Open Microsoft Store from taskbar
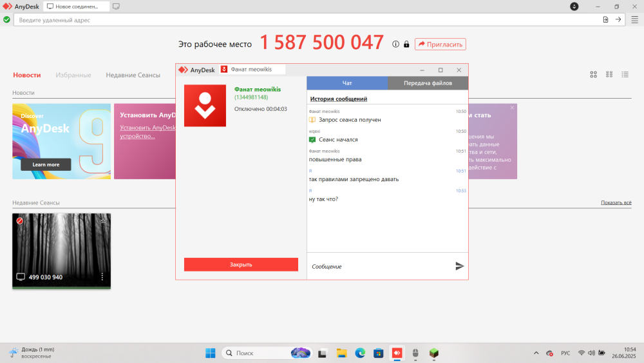Image resolution: width=644 pixels, height=363 pixels. coord(378,353)
